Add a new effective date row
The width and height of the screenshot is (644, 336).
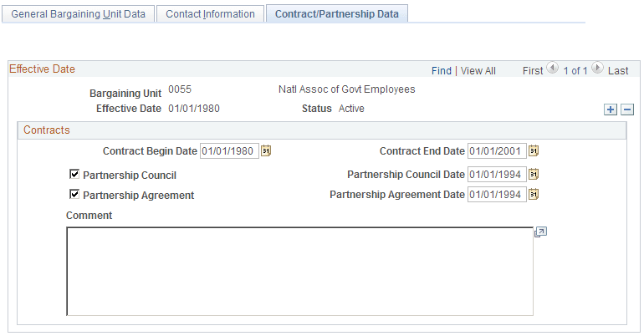[x=611, y=109]
